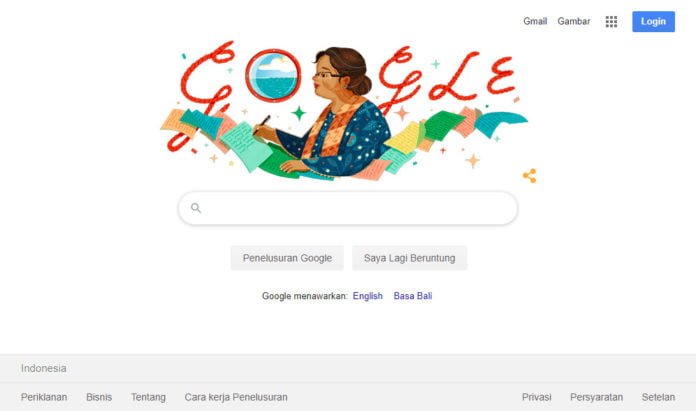
Task: Click the porthole window in the doodle
Action: point(273,75)
